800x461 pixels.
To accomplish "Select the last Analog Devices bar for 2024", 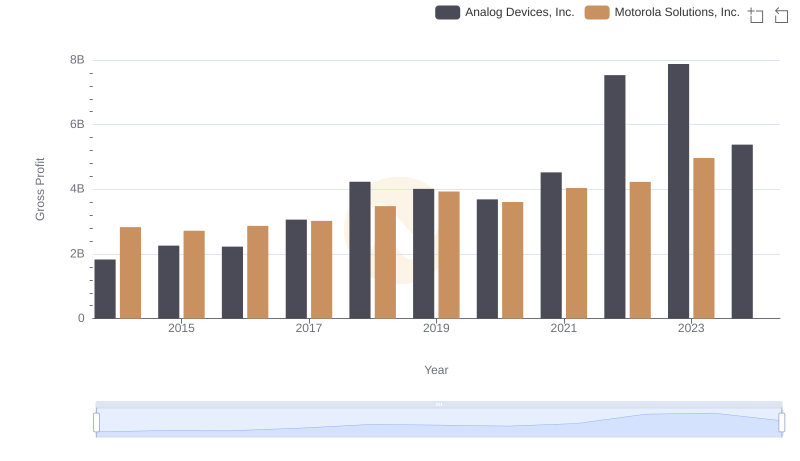I will (x=742, y=232).
